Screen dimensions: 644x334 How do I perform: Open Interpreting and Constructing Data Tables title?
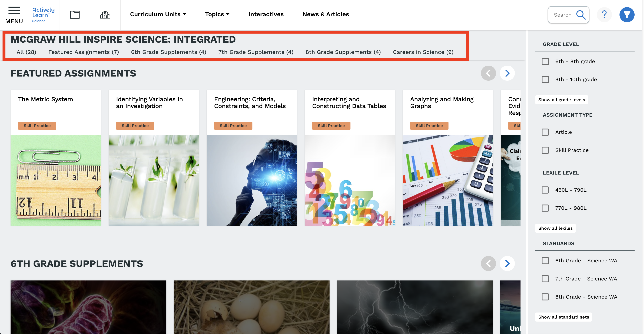[349, 103]
